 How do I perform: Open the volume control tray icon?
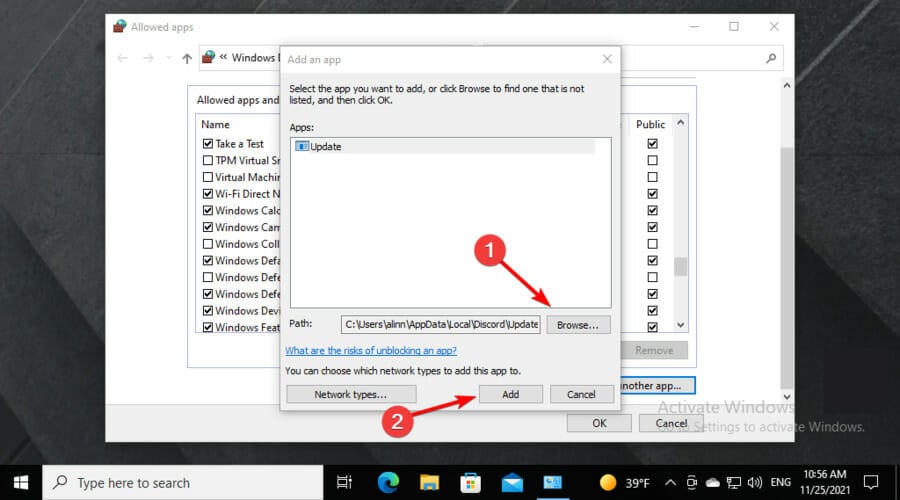pos(755,483)
